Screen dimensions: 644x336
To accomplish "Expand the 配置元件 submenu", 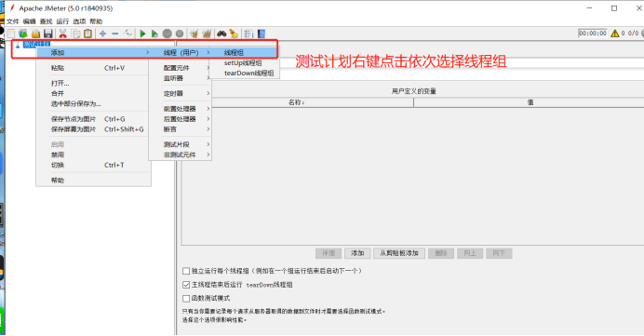I will (181, 68).
